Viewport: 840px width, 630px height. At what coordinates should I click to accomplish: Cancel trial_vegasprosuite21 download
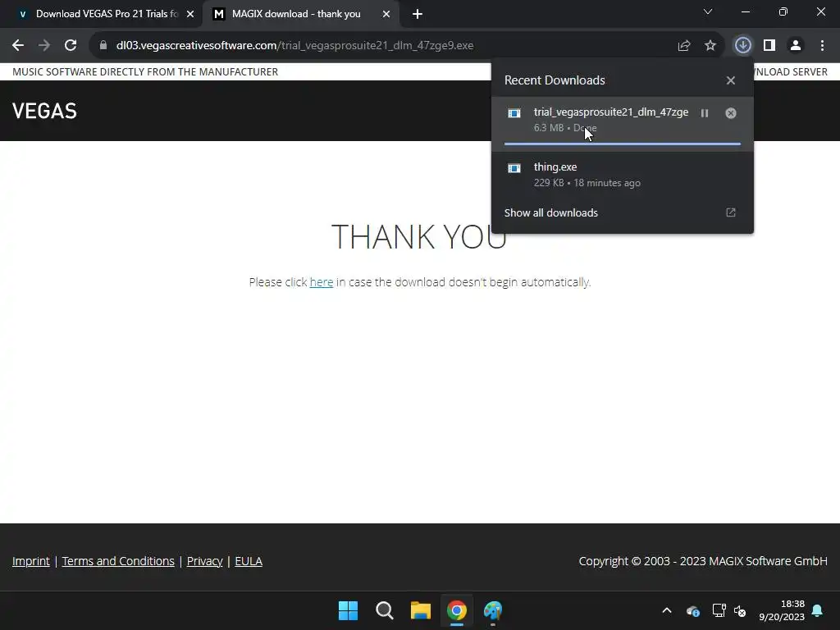[x=731, y=113]
